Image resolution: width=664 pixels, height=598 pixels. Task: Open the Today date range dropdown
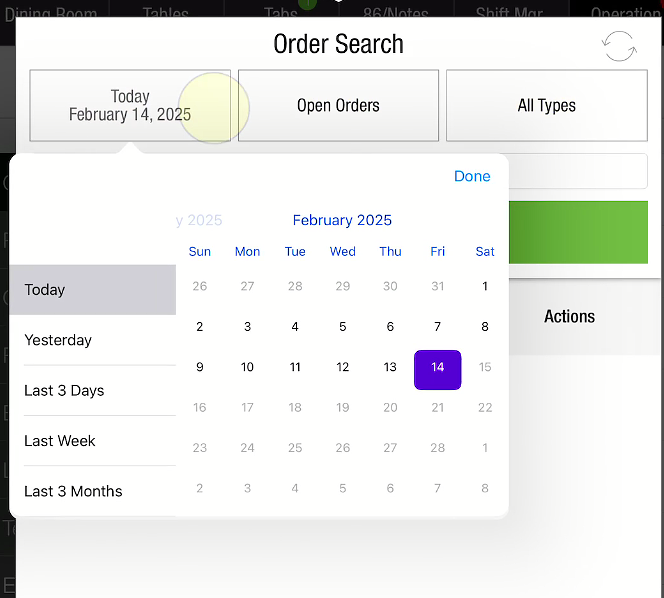[x=130, y=105]
